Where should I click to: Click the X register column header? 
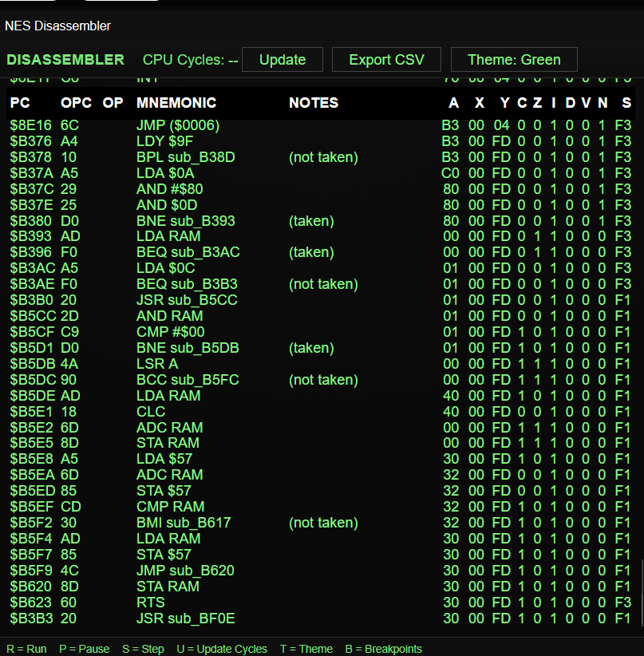[x=480, y=103]
